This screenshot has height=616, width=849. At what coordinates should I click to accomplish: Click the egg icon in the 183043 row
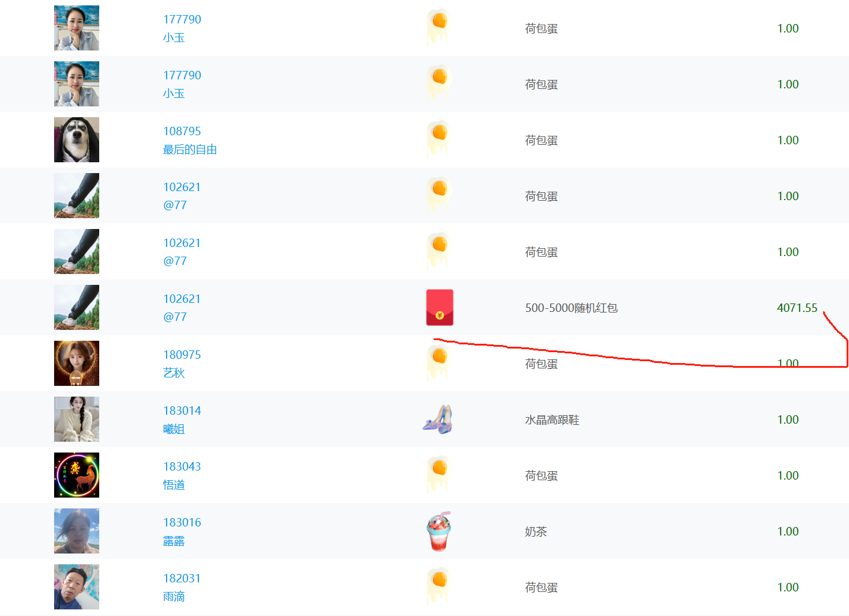(438, 475)
